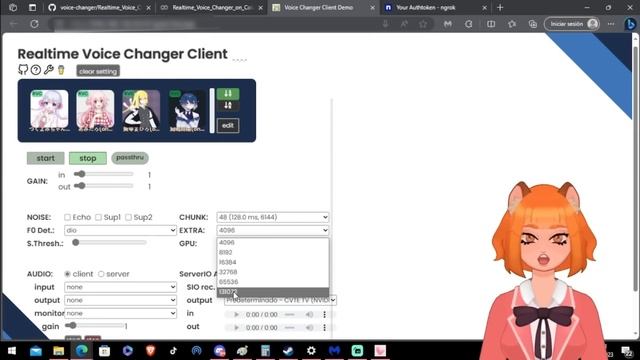Adjust the monitor gain slider
Screen dimensions: 640x360
(x=95, y=326)
